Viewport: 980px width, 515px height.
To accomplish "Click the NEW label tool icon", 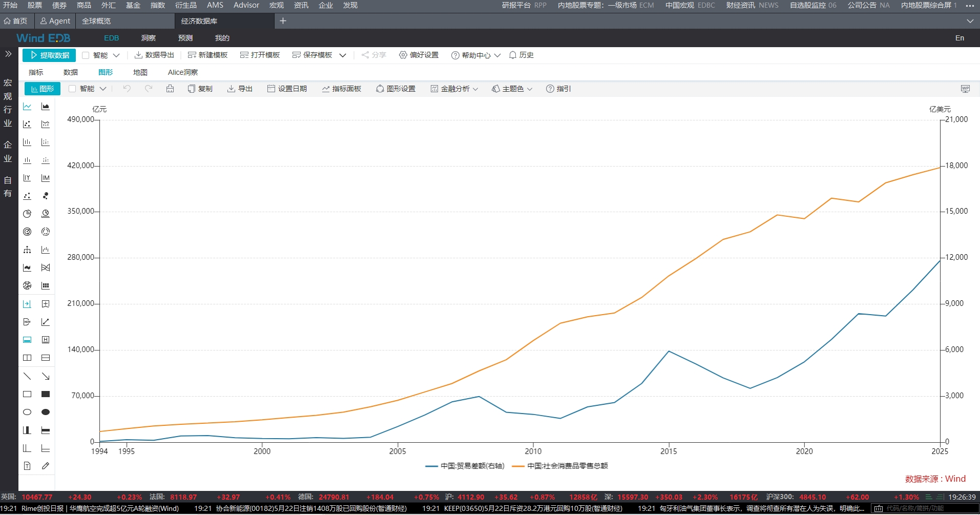I will tap(27, 322).
